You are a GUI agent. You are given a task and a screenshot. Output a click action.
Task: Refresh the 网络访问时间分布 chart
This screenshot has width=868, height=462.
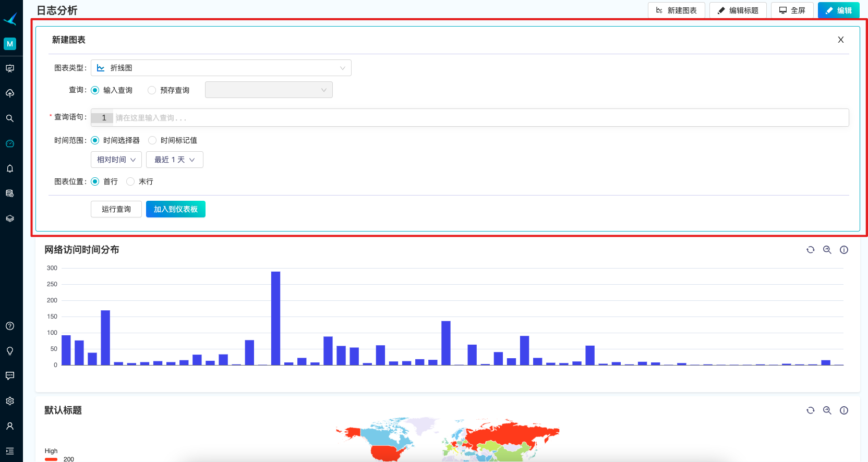(x=811, y=250)
